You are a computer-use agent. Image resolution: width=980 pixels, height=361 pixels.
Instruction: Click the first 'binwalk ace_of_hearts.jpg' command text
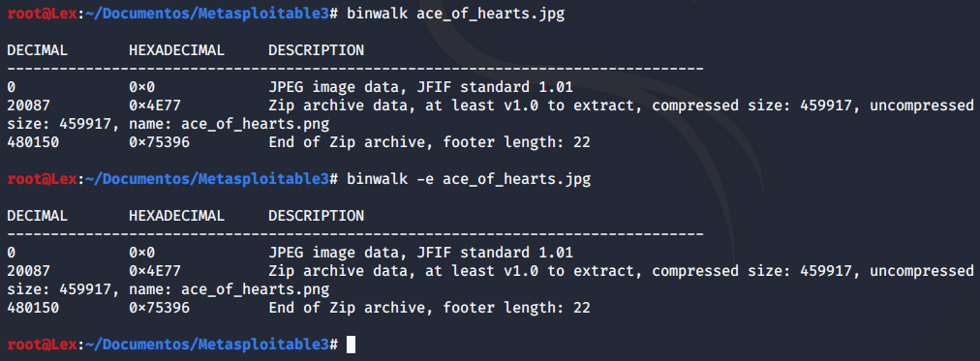pos(454,15)
